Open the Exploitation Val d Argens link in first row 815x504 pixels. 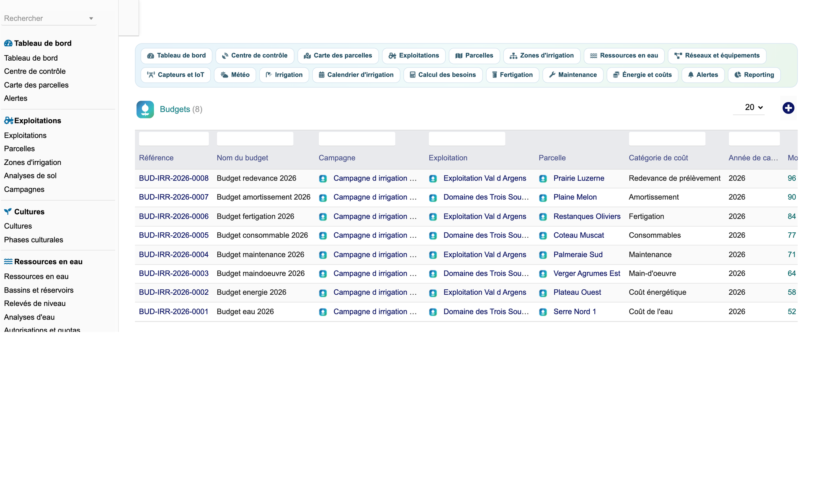point(485,178)
